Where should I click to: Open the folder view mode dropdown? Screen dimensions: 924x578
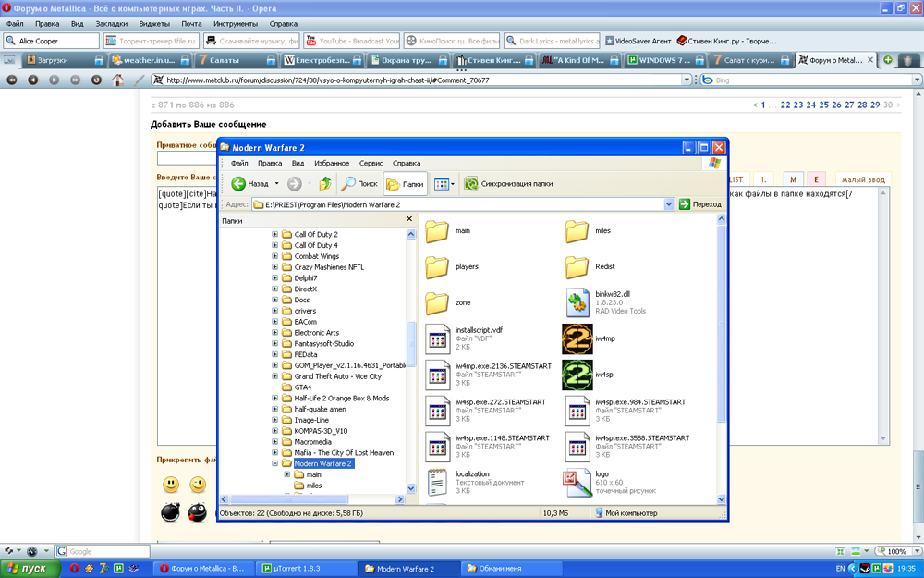coord(452,184)
